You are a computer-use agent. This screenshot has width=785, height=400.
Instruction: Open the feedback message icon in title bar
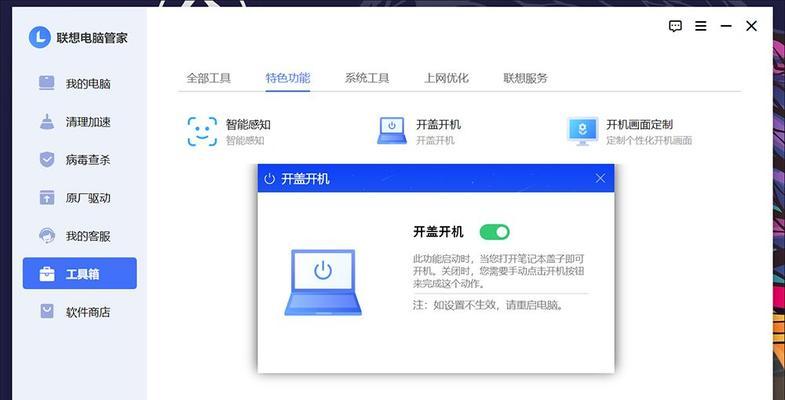[x=675, y=26]
